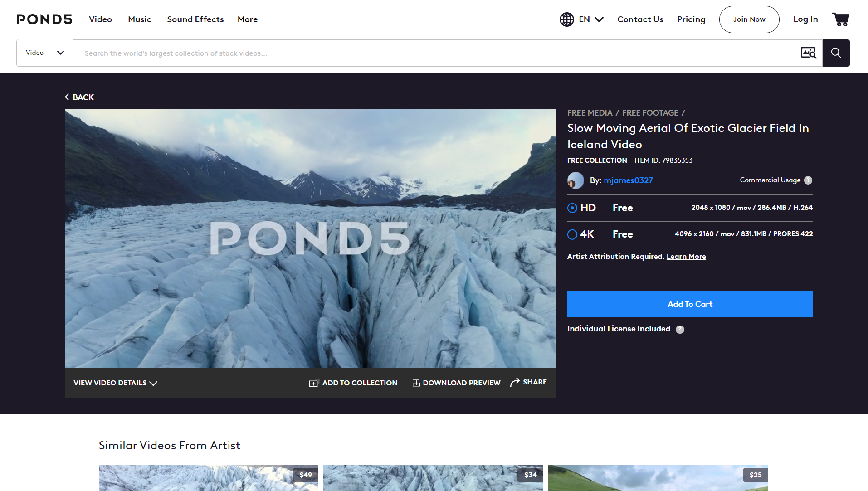Click the Share arrow icon
The height and width of the screenshot is (491, 868).
pos(515,383)
